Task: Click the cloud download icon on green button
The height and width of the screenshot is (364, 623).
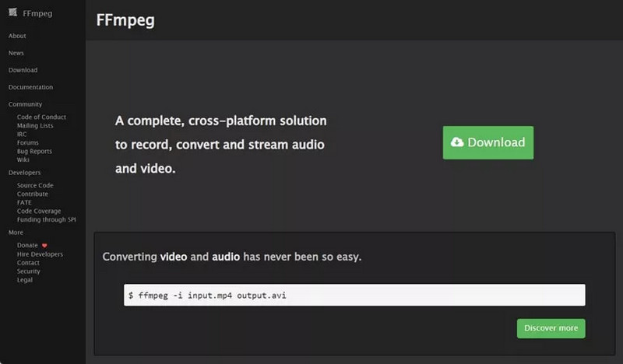Action: [x=457, y=142]
